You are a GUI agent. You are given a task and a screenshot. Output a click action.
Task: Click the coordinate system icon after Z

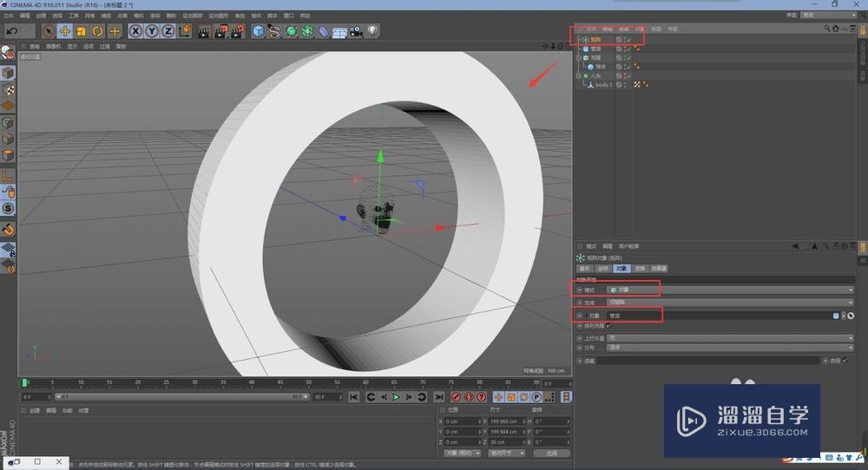pos(185,31)
